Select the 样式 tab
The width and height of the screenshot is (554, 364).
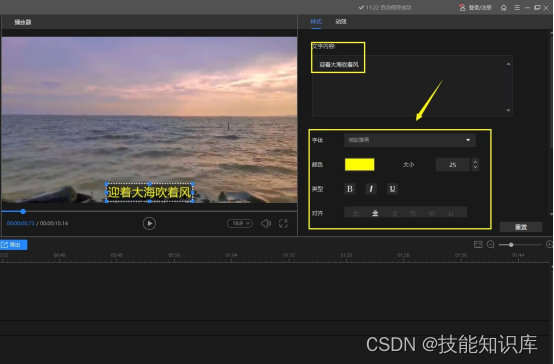pos(316,22)
